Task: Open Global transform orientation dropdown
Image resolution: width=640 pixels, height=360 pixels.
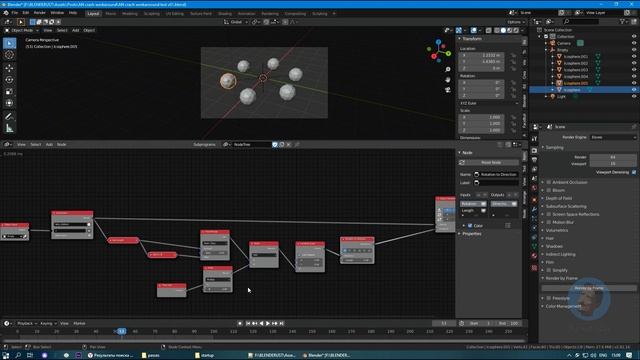Action: pyautogui.click(x=236, y=22)
